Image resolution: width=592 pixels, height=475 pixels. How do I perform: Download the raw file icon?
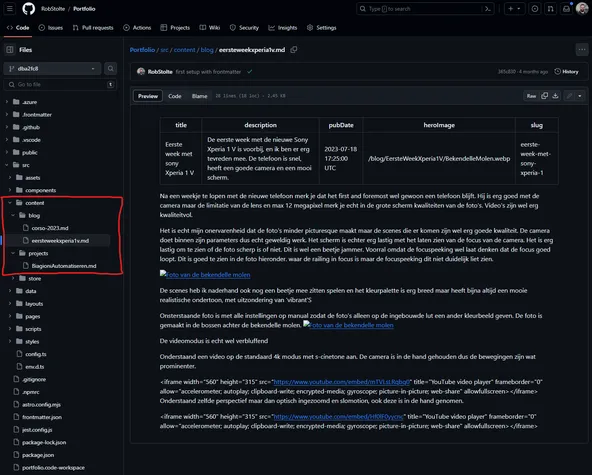click(555, 96)
